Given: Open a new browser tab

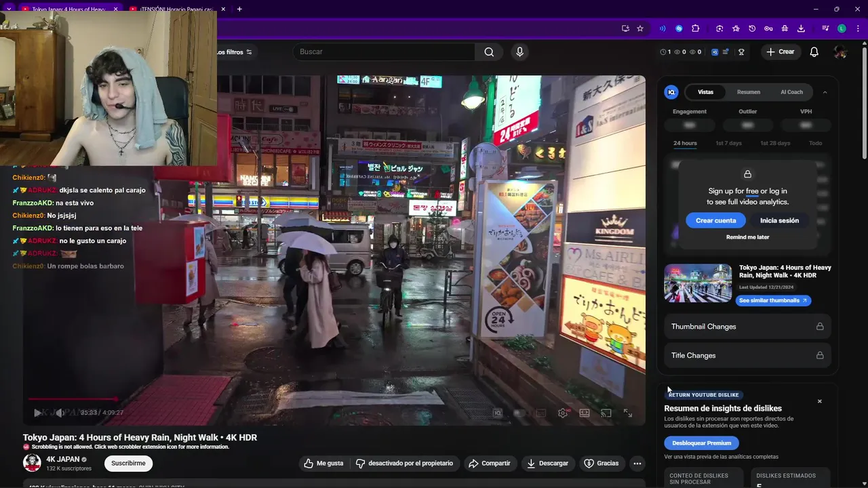Looking at the screenshot, I should pos(239,9).
